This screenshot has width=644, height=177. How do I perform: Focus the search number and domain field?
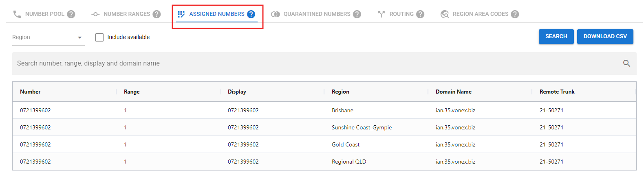pos(310,63)
